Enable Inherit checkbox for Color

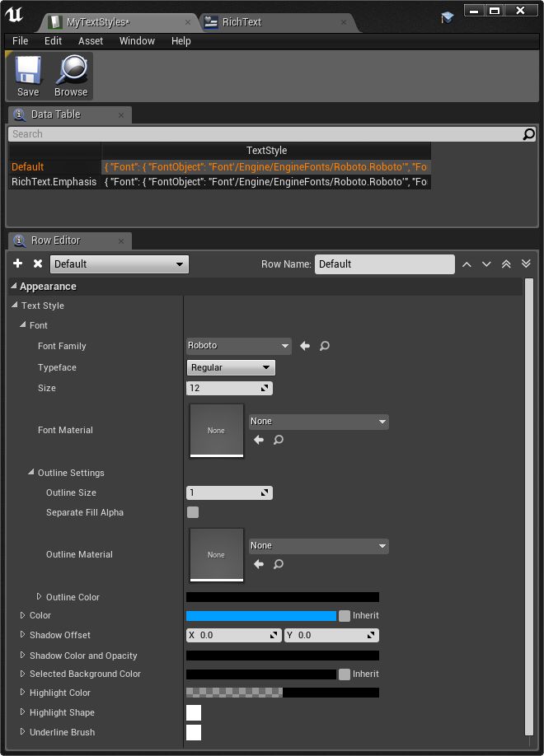(345, 615)
